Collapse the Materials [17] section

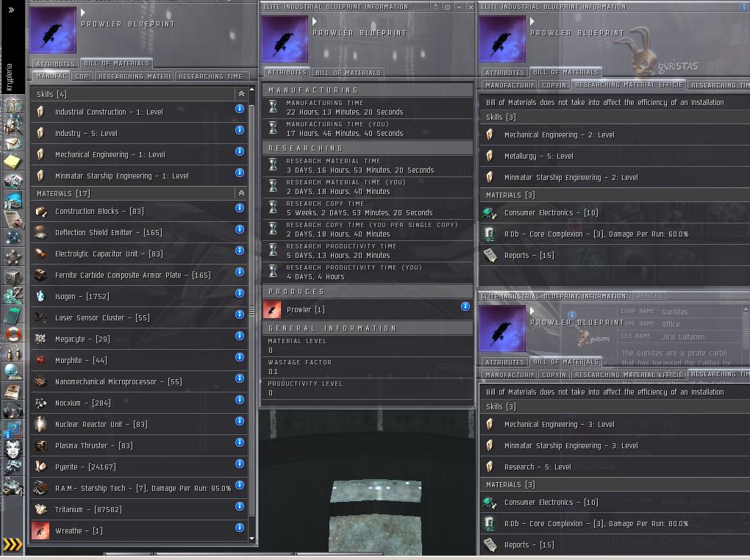point(241,193)
